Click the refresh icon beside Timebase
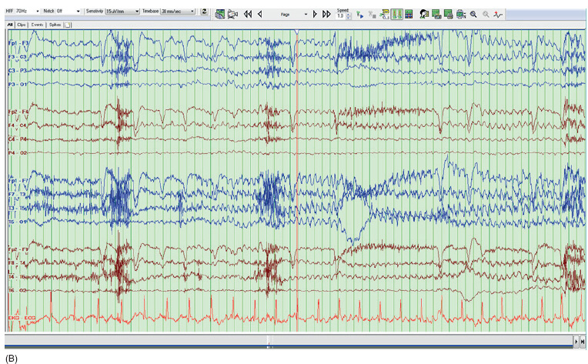This screenshot has width=588, height=364. click(x=203, y=12)
